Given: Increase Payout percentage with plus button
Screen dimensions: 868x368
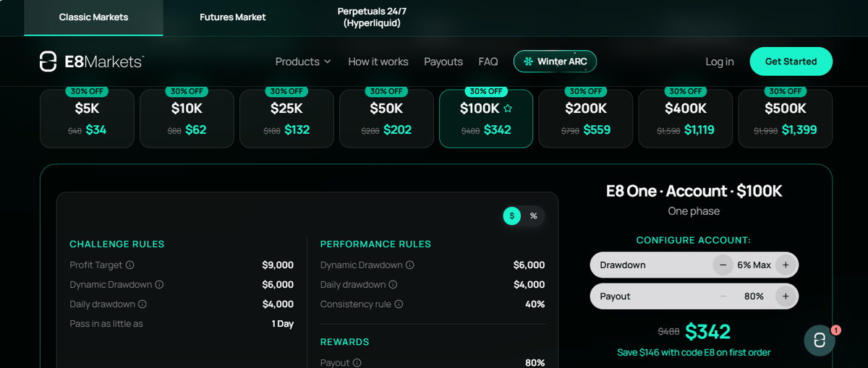Looking at the screenshot, I should [x=786, y=296].
